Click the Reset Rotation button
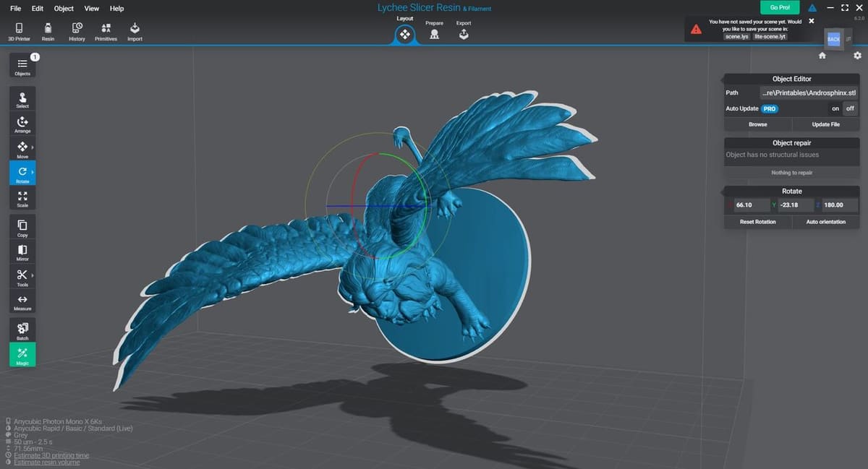This screenshot has width=868, height=469. (x=758, y=222)
